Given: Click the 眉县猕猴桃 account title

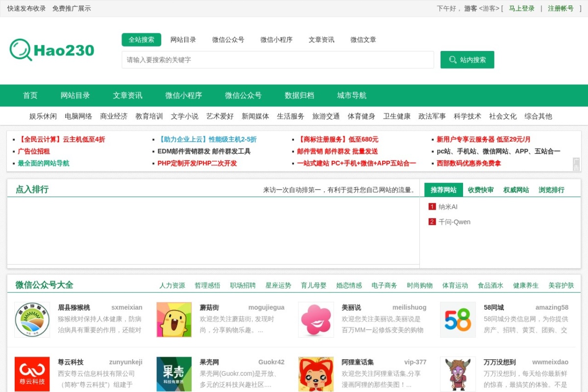Looking at the screenshot, I should (x=74, y=307).
